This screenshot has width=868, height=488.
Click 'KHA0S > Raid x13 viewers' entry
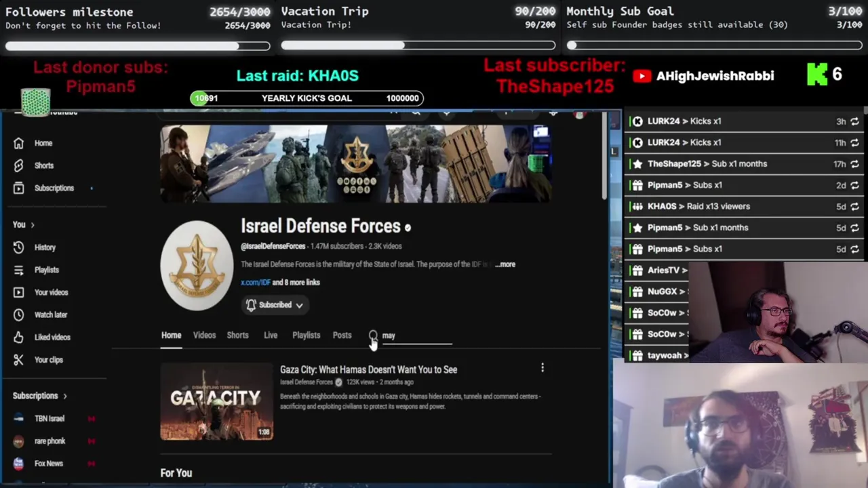pos(698,206)
